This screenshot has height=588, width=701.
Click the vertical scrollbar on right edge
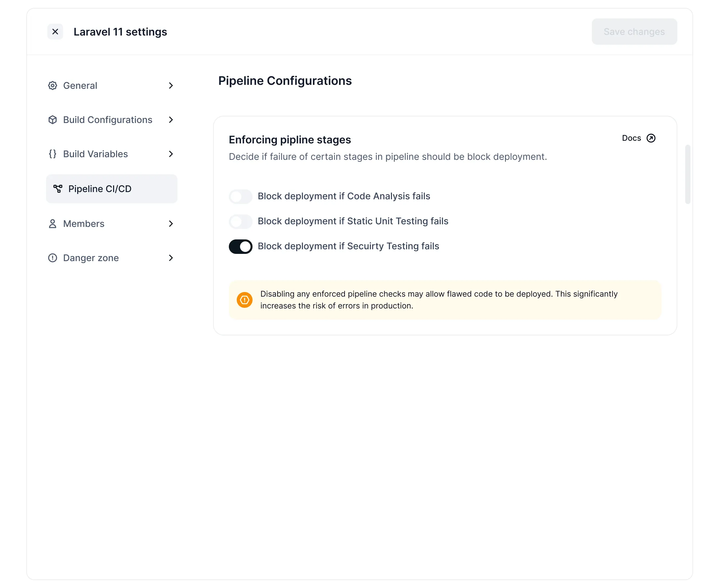[x=687, y=174]
